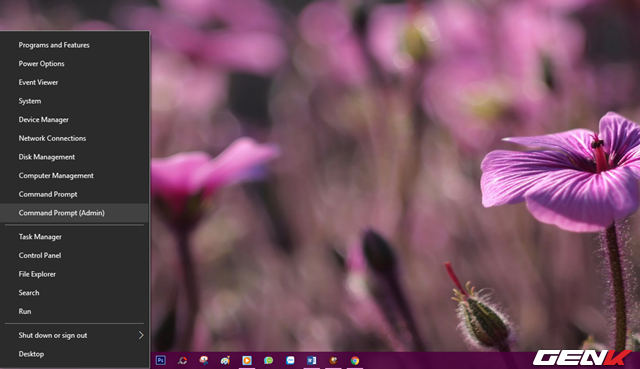This screenshot has width=640, height=369.
Task: Launch Command Prompt (Admin)
Action: (74, 213)
